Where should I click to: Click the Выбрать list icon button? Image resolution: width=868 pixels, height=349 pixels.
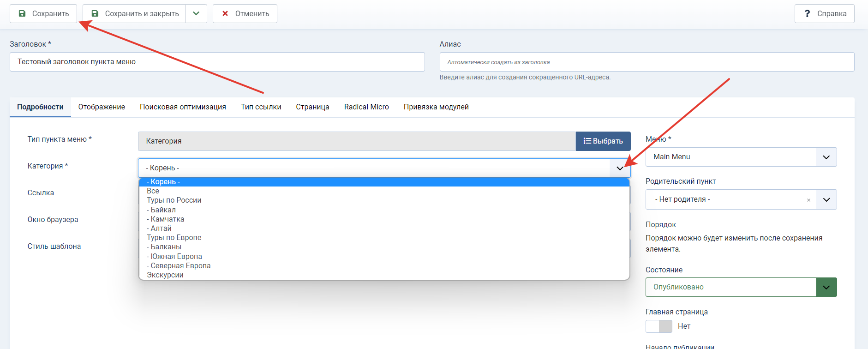[603, 141]
